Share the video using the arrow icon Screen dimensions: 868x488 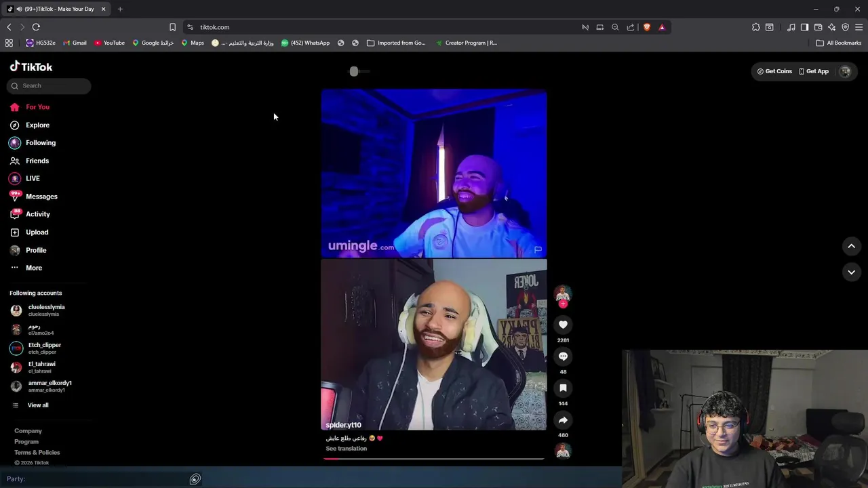[x=563, y=420]
